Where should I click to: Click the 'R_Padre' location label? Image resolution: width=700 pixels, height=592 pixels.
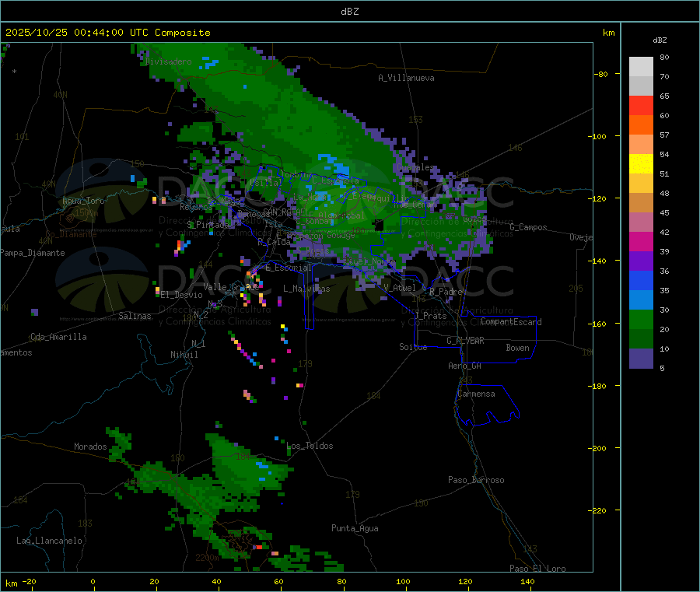coord(446,292)
